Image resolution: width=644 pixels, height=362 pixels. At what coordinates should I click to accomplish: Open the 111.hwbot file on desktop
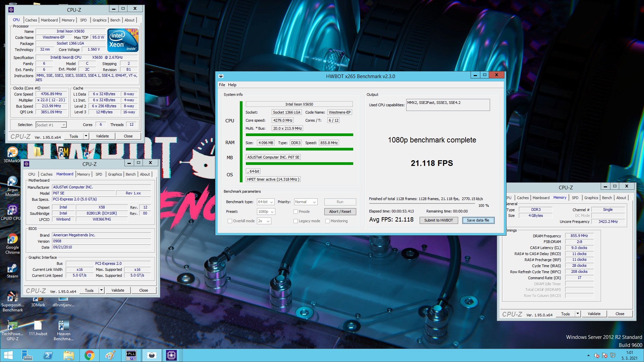(38, 328)
